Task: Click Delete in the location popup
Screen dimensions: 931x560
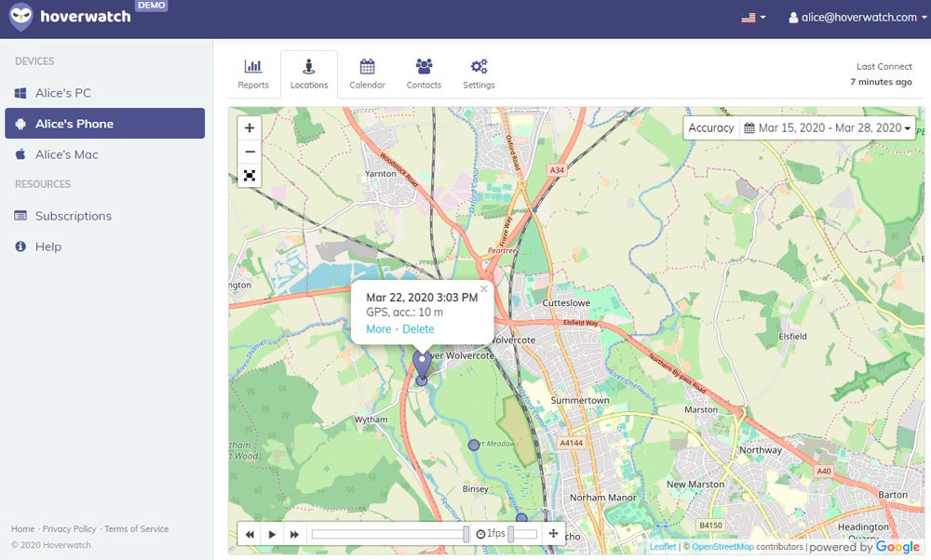Action: 418,329
